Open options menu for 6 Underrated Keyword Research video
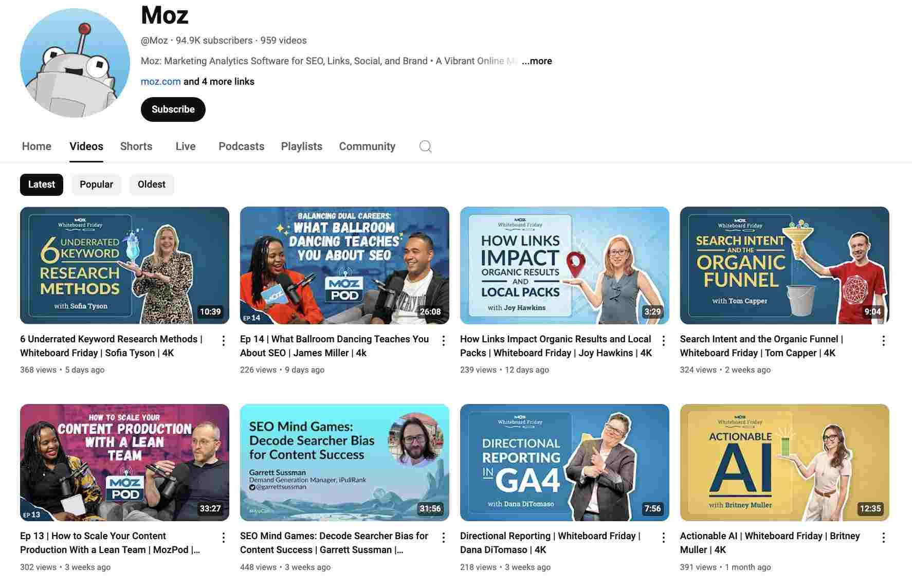This screenshot has height=588, width=912. 224,341
